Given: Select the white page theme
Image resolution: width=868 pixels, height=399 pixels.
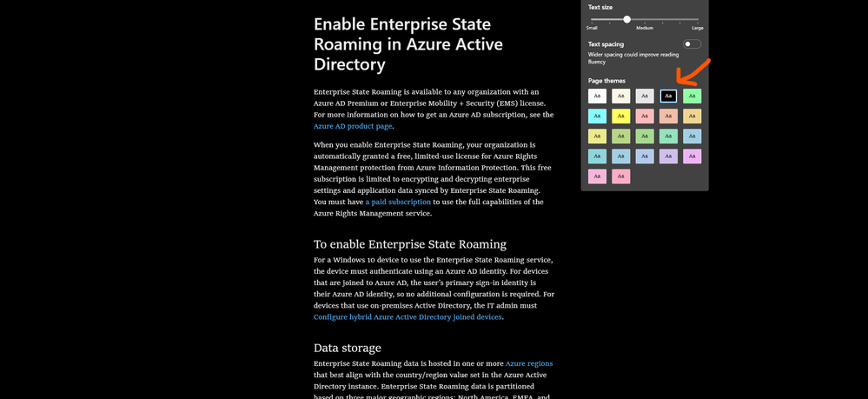Looking at the screenshot, I should point(597,96).
